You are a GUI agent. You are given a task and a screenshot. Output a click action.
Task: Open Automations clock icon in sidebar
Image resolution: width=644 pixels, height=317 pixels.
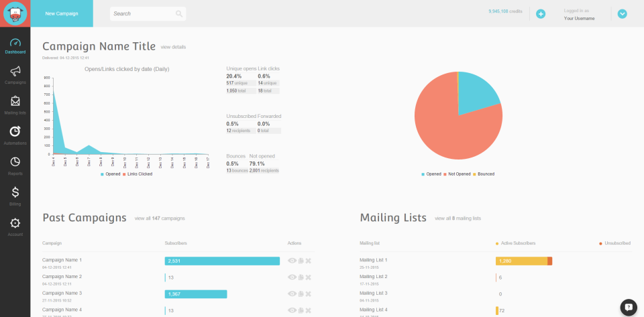pos(15,131)
